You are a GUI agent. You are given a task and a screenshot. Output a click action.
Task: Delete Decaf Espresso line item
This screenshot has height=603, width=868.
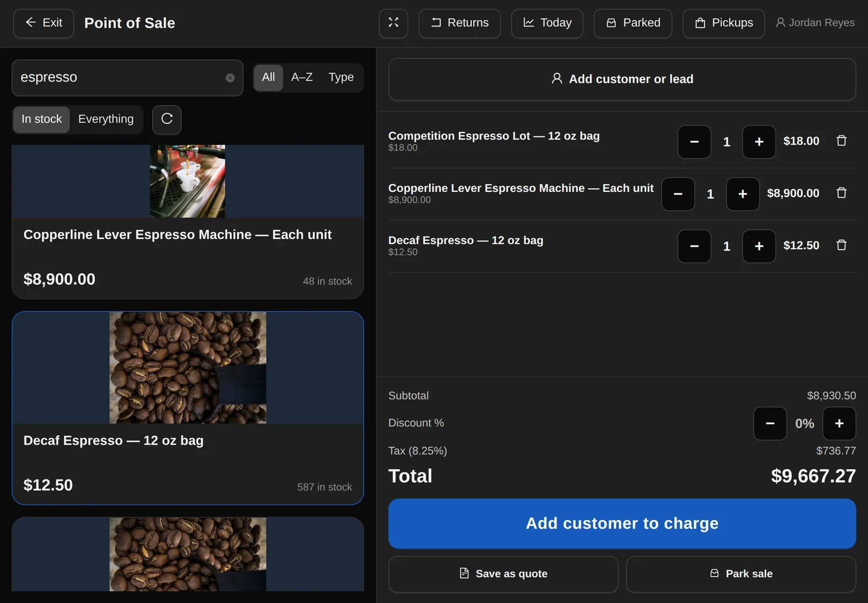tap(841, 245)
